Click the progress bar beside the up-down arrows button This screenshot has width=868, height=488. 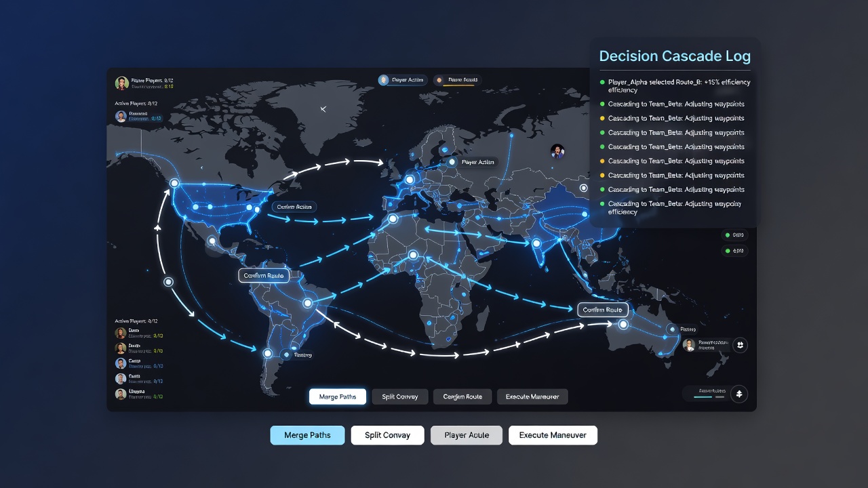tap(709, 396)
